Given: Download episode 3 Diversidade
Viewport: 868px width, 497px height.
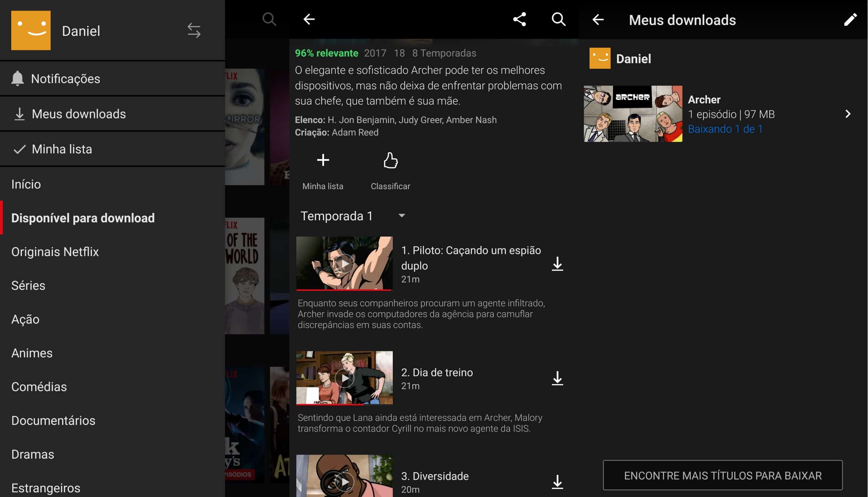Looking at the screenshot, I should coord(557,482).
